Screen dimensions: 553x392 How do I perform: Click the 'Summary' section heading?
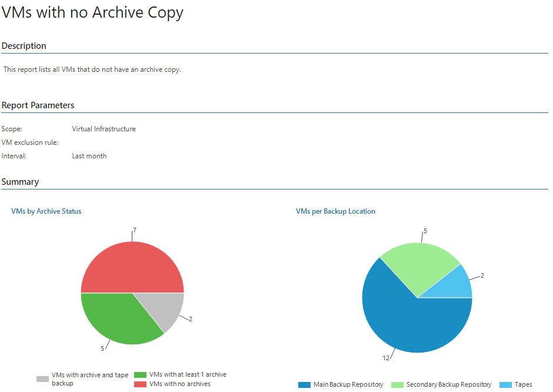click(x=20, y=182)
